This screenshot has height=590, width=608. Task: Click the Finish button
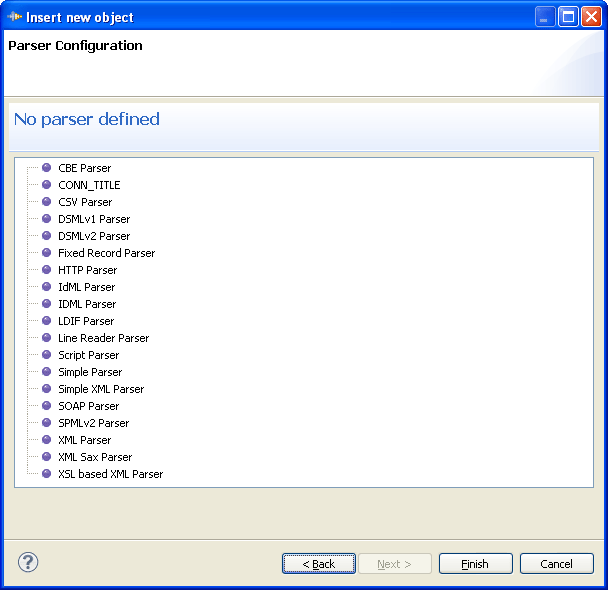click(476, 564)
